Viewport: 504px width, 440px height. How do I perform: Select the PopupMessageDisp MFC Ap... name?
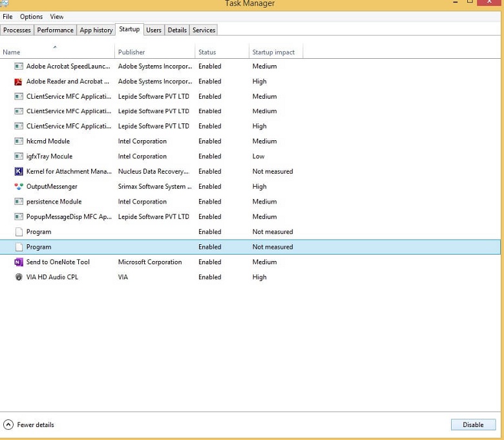pyautogui.click(x=69, y=216)
